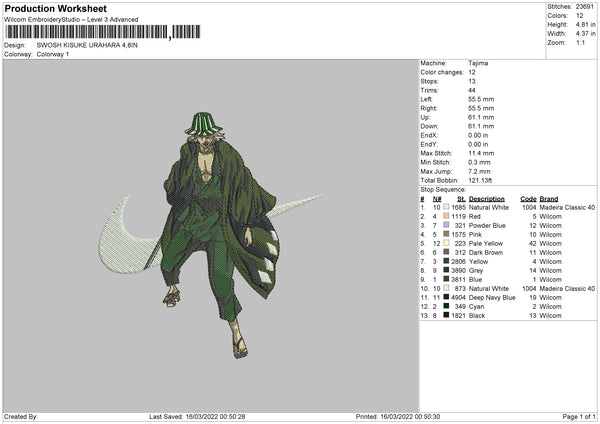Click the Color changes value 12
The height and width of the screenshot is (424, 600).
tap(472, 72)
